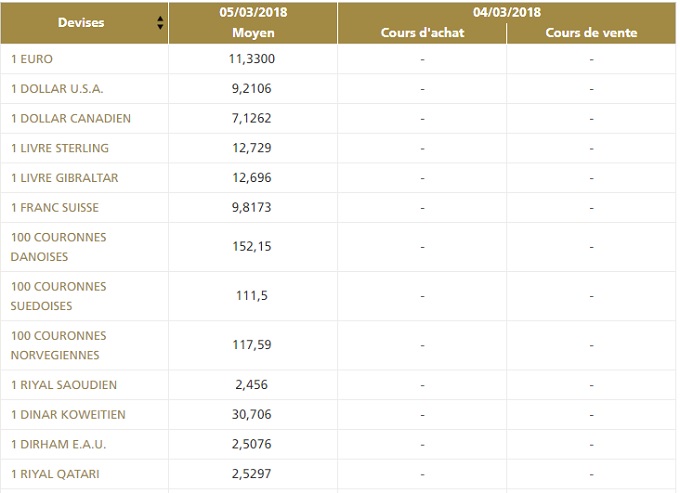Choose the 1 LIVRE STERLING row
The image size is (680, 493).
click(x=60, y=148)
